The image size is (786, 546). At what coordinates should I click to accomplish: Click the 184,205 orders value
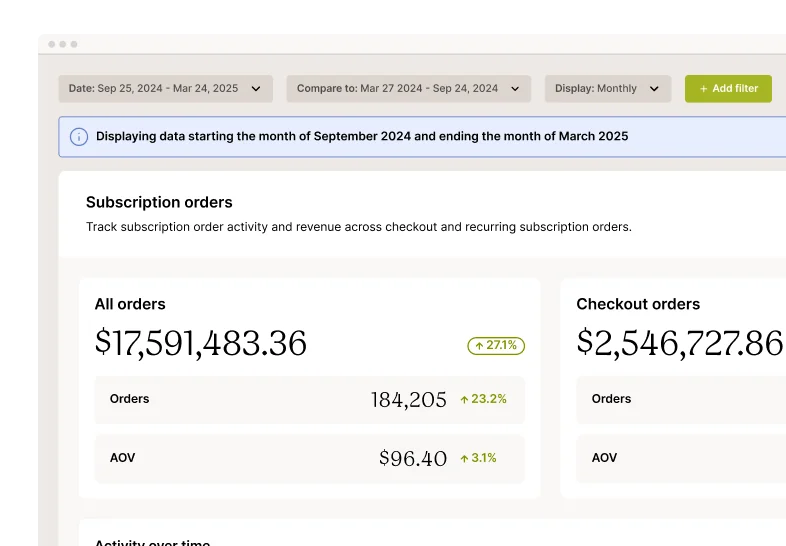409,400
